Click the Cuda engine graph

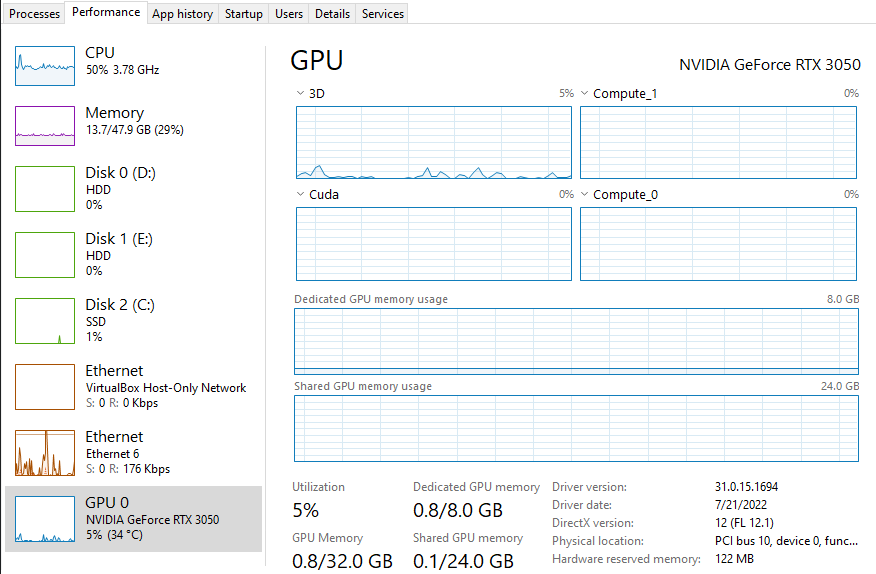click(x=434, y=244)
